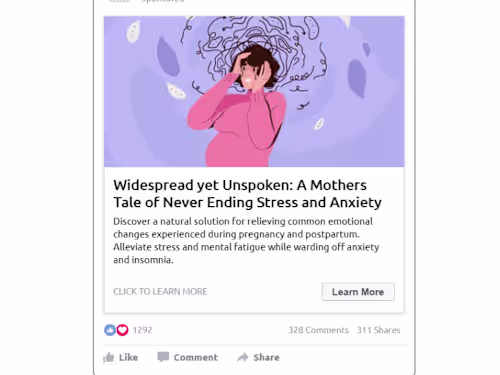Image resolution: width=500 pixels, height=375 pixels.
Task: Click the Learn More button
Action: coord(358,292)
